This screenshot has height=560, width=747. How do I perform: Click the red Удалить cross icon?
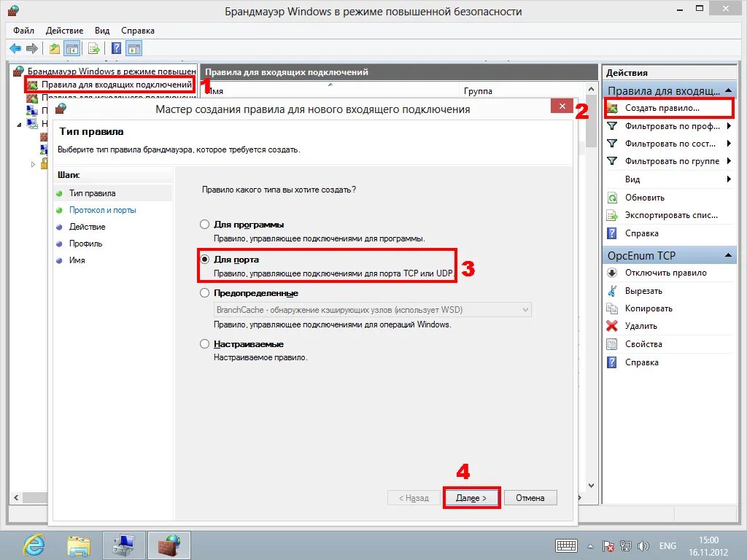click(x=612, y=326)
